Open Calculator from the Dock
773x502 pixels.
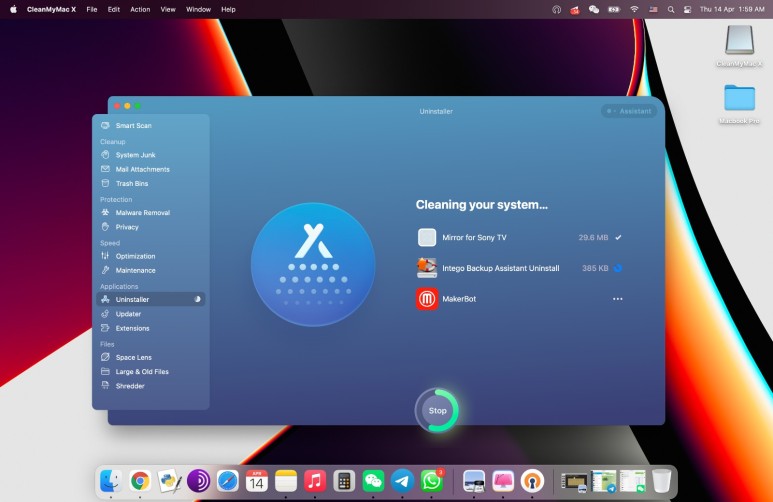[344, 481]
